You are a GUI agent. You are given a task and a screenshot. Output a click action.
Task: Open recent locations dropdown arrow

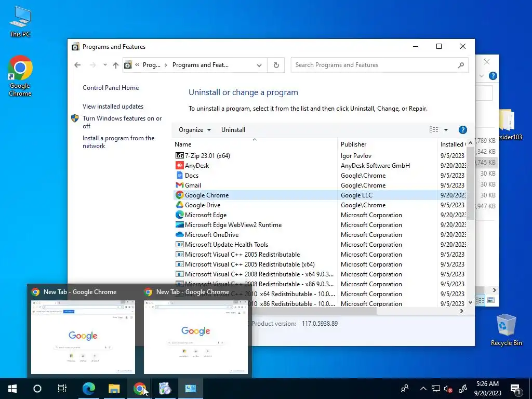click(x=105, y=65)
